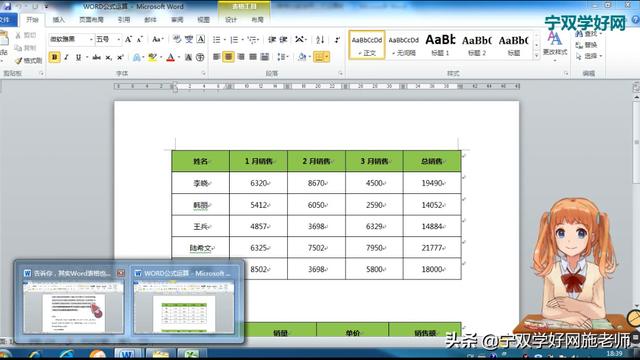Click the numbered list icon

[234, 40]
